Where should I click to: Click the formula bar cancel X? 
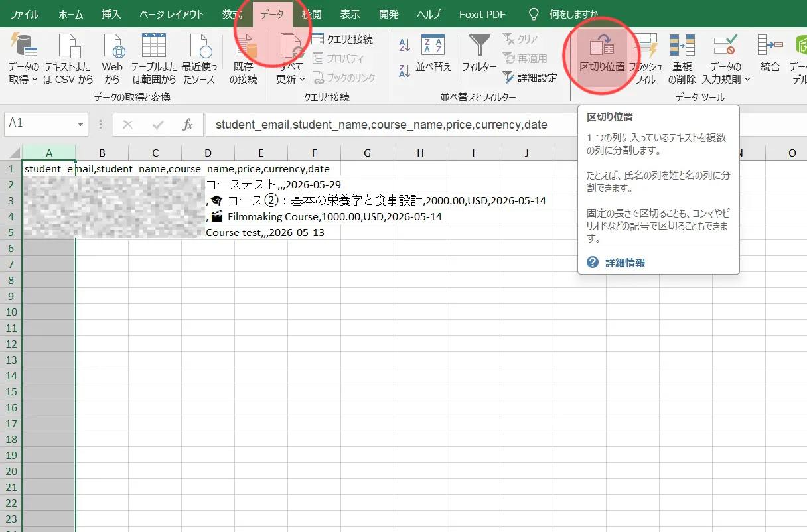[x=128, y=124]
